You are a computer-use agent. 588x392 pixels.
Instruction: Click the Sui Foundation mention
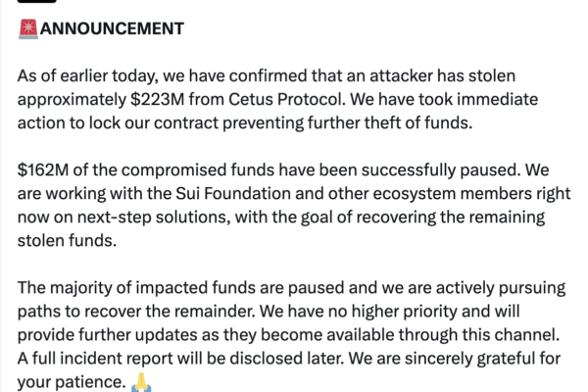pos(233,194)
